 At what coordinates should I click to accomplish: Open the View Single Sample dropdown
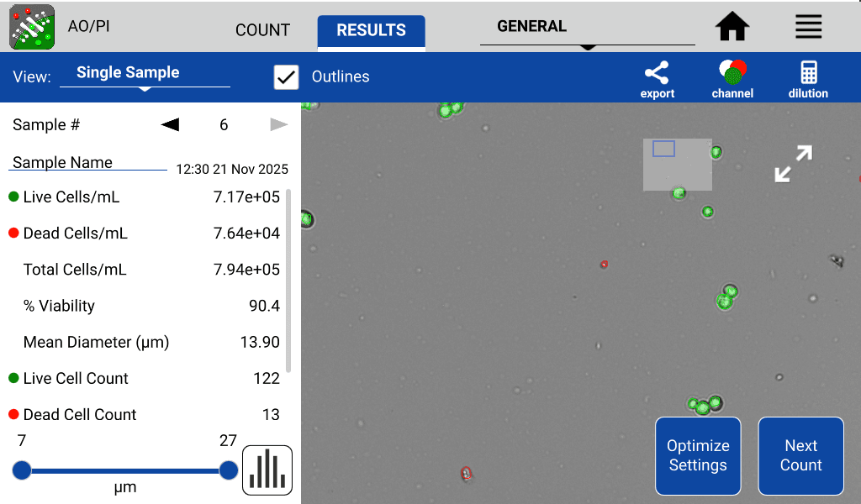[x=145, y=74]
